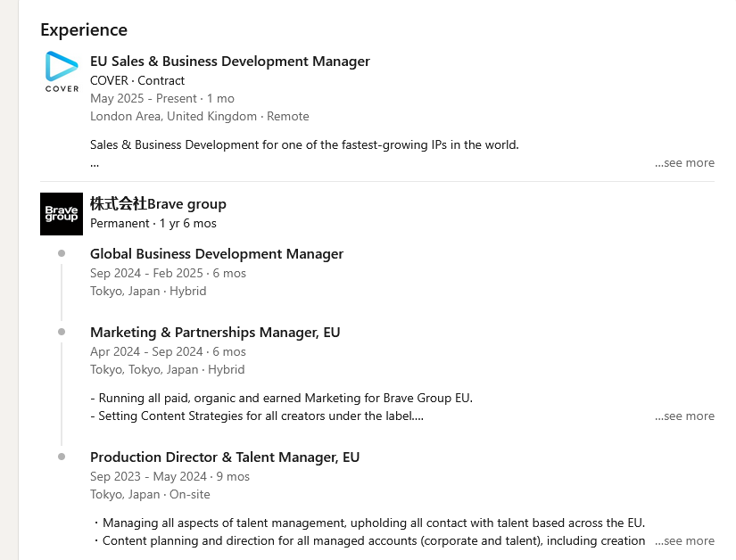The width and height of the screenshot is (736, 560).
Task: Click the Running all paid marketing description
Action: (x=282, y=399)
